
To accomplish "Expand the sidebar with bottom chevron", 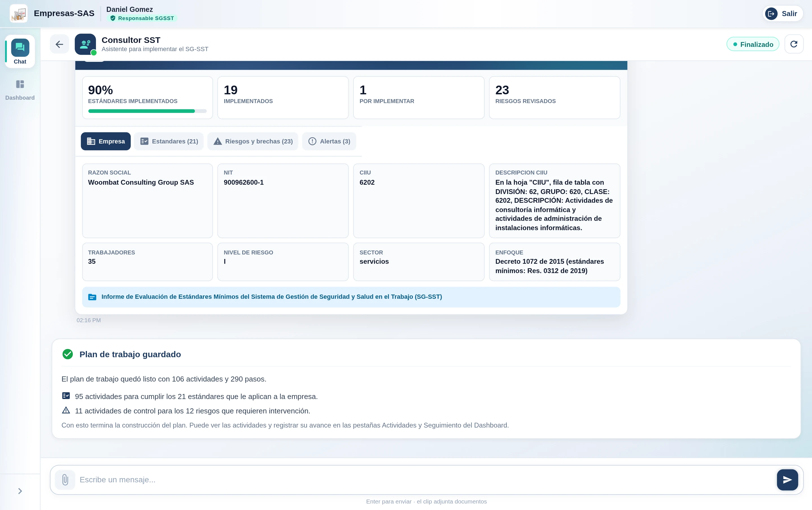I will click(x=20, y=491).
